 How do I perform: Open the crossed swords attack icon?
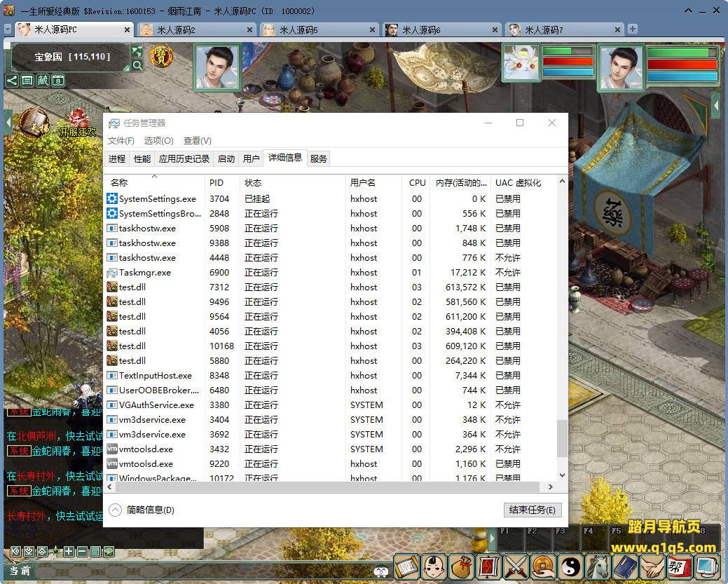(x=516, y=565)
